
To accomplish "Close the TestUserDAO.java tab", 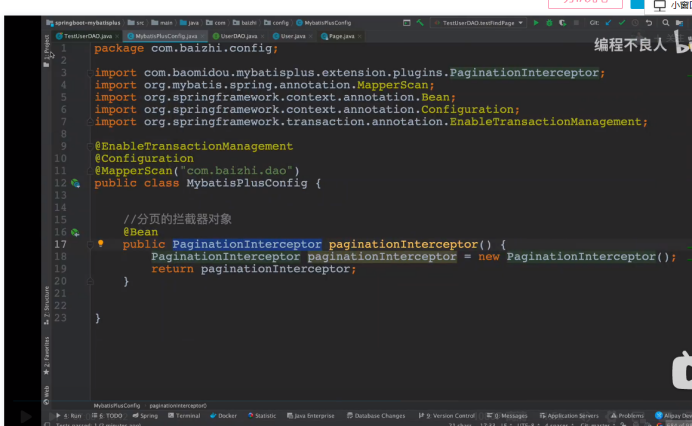I will 117,36.
